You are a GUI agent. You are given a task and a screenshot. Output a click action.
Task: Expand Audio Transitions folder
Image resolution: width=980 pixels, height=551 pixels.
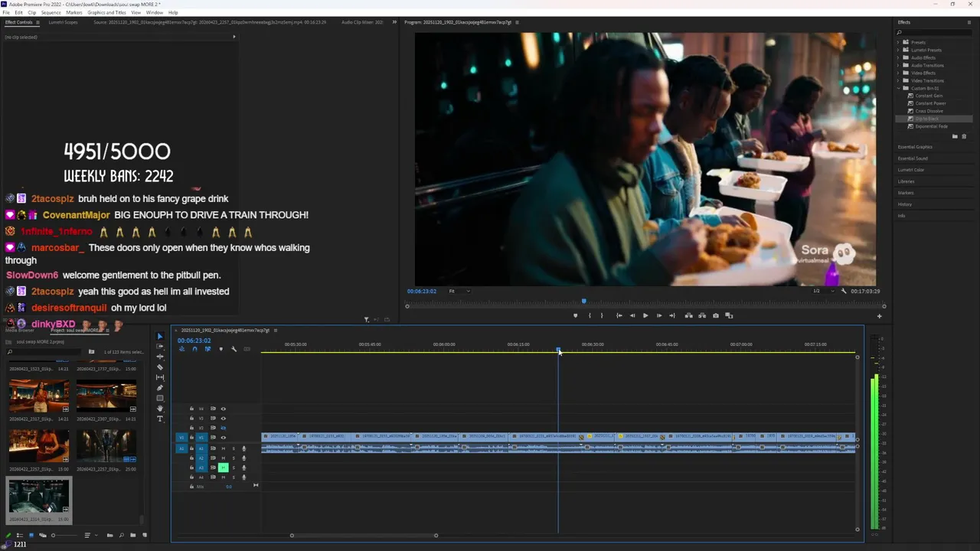[898, 65]
